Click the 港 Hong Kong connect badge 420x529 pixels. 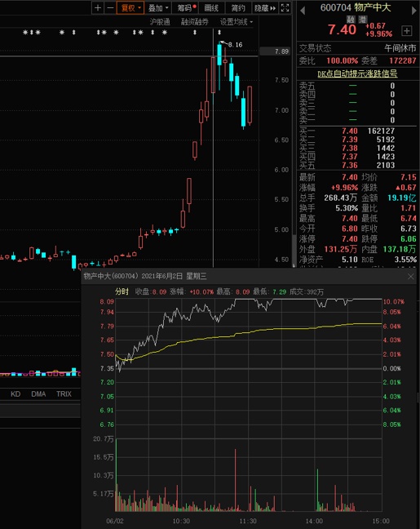(x=362, y=20)
